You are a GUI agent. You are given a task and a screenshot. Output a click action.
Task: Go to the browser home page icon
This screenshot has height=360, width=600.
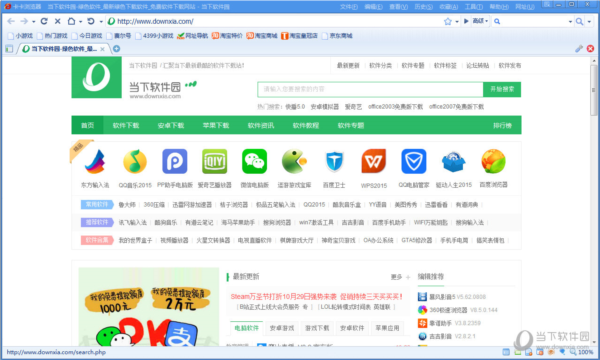click(x=71, y=21)
